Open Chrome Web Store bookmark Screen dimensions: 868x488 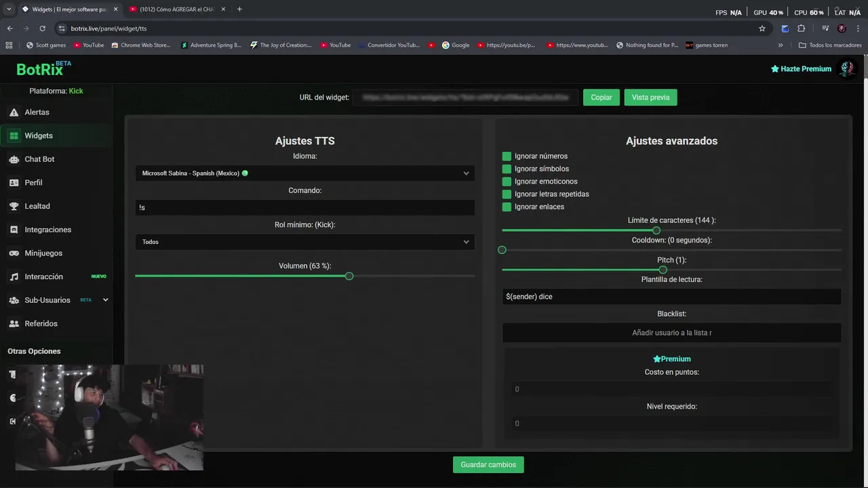click(141, 45)
